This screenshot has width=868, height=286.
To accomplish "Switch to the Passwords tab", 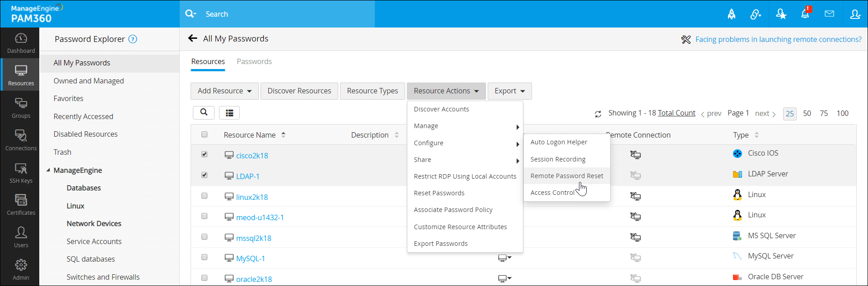I will click(x=254, y=61).
